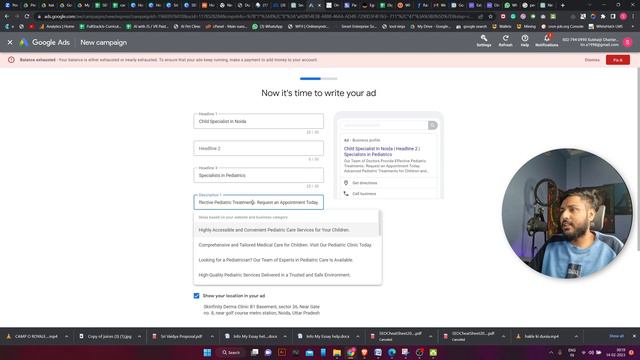Click the browser address bar
Image resolution: width=640 pixels, height=360 pixels.
point(261,16)
